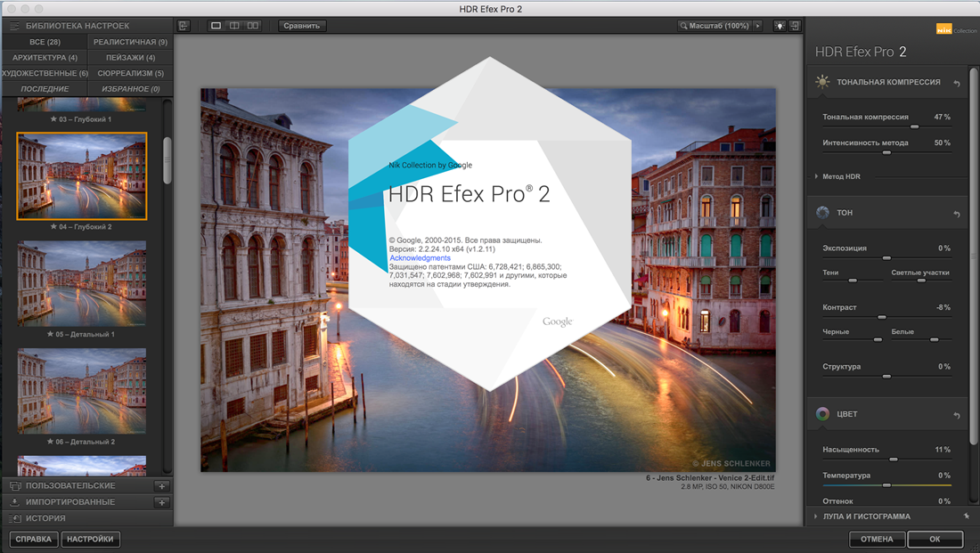
Task: Reset the Тон section with arrow
Action: point(957,214)
